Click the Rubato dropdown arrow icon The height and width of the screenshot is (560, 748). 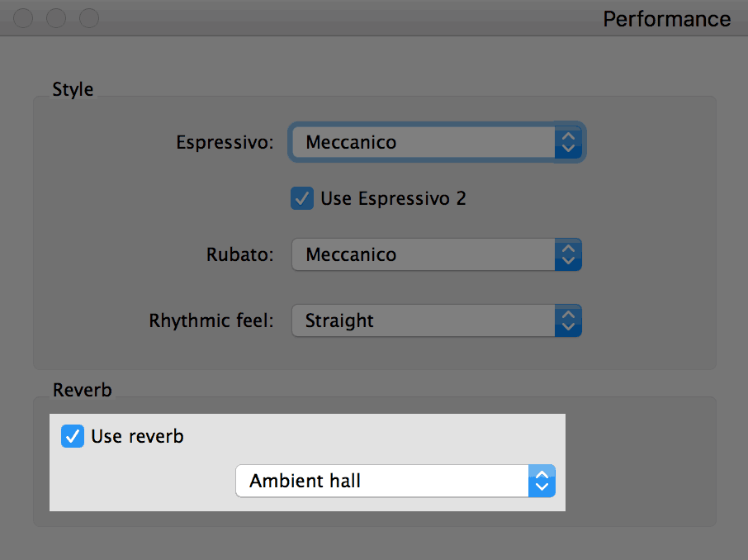click(x=568, y=254)
